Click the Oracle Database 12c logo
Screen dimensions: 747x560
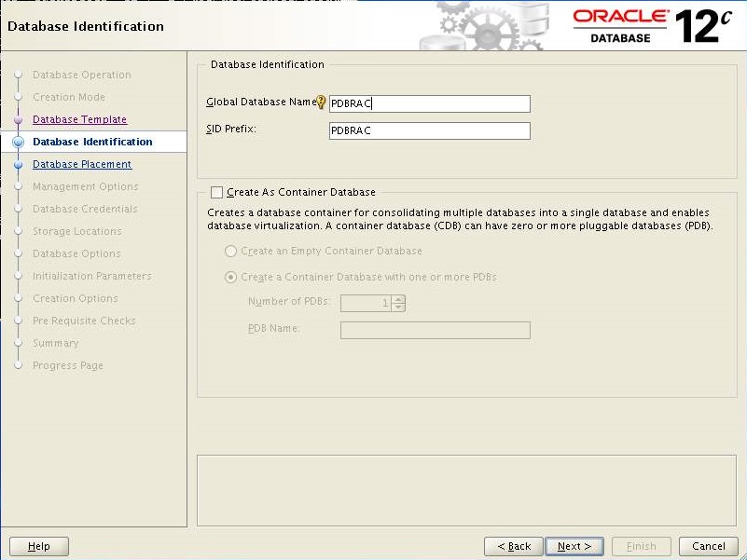pyautogui.click(x=652, y=26)
